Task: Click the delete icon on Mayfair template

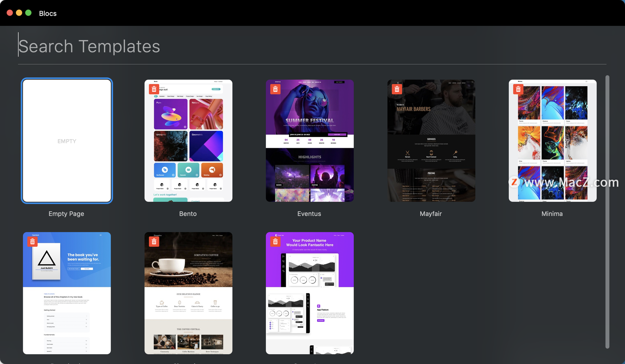Action: [397, 89]
